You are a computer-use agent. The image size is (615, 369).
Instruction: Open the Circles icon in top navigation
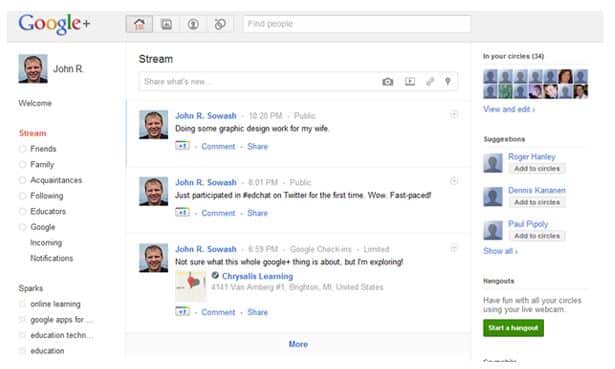point(220,24)
